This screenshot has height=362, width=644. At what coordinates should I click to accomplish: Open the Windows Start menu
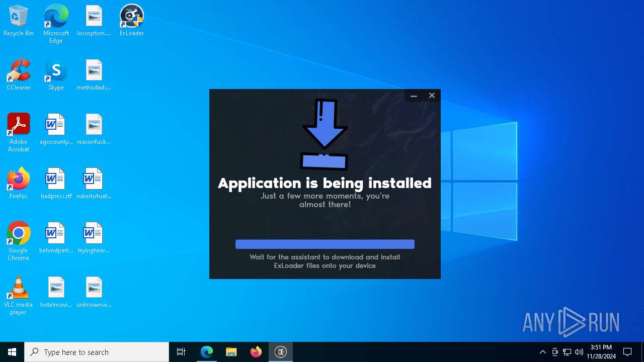click(x=12, y=352)
